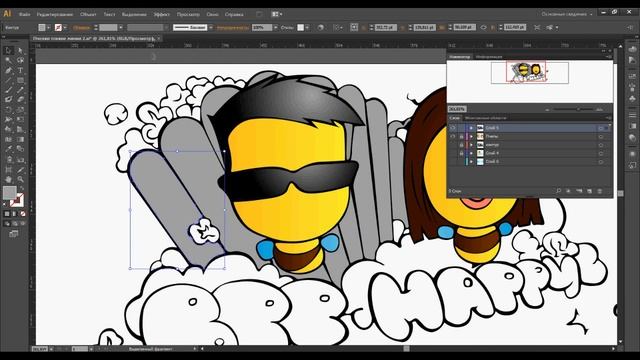Viewport: 640px width, 360px height.
Task: Click Navigator zoom slider handle
Action: (578, 109)
